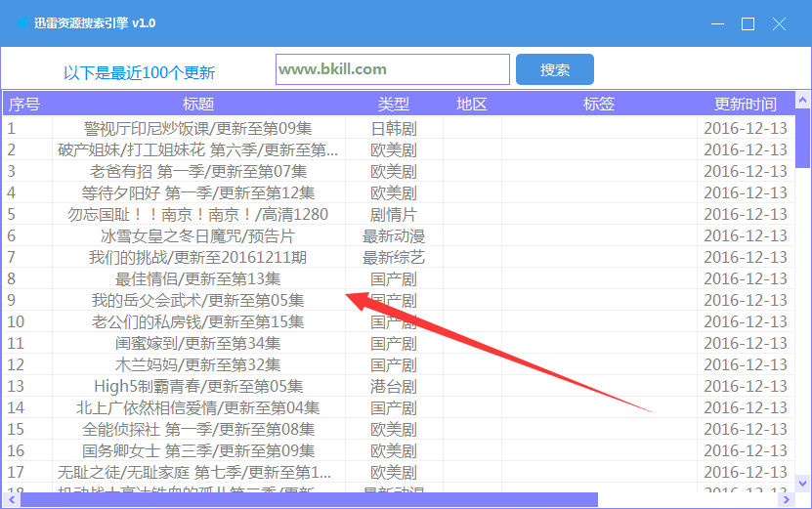812x509 pixels.
Task: Click the vertical scrollbar thumb
Action: pyautogui.click(x=802, y=139)
